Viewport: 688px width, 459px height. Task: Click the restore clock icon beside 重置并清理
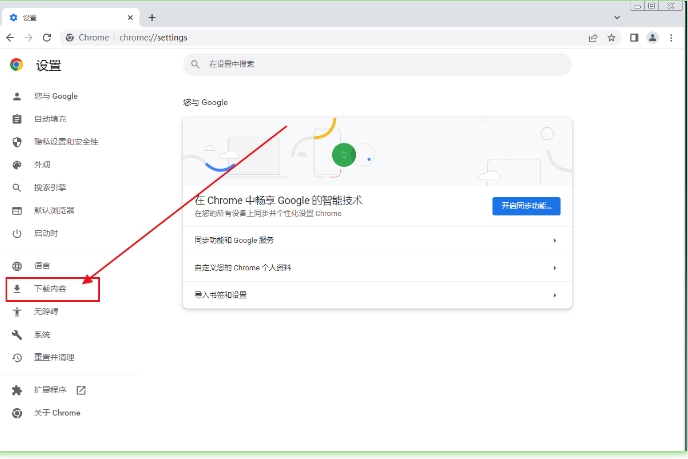click(17, 358)
